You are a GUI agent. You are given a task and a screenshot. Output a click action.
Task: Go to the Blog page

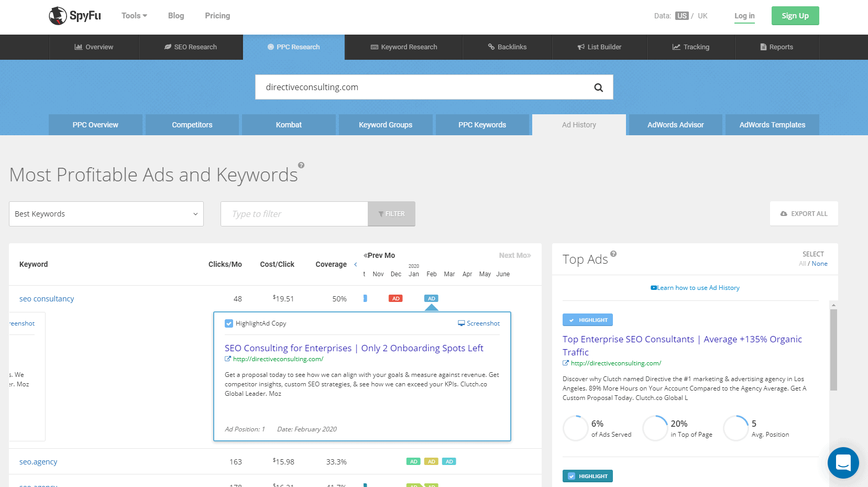point(176,16)
